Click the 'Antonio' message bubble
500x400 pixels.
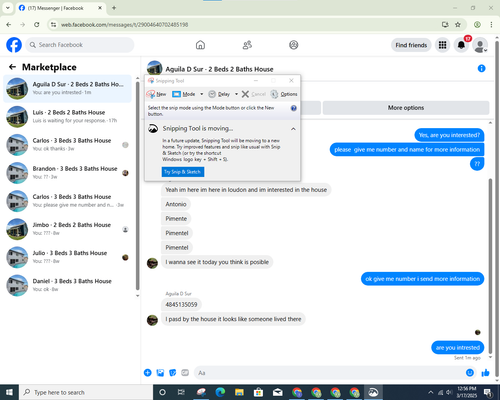[x=176, y=204]
